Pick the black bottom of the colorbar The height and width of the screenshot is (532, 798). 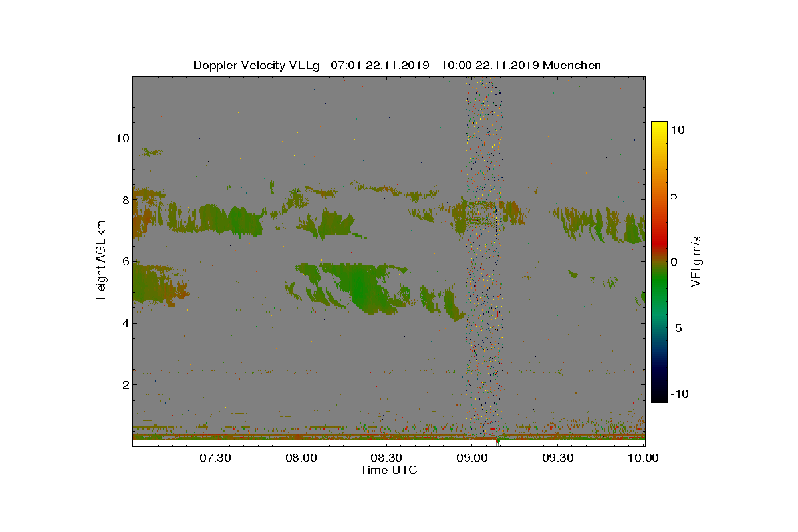coord(659,396)
